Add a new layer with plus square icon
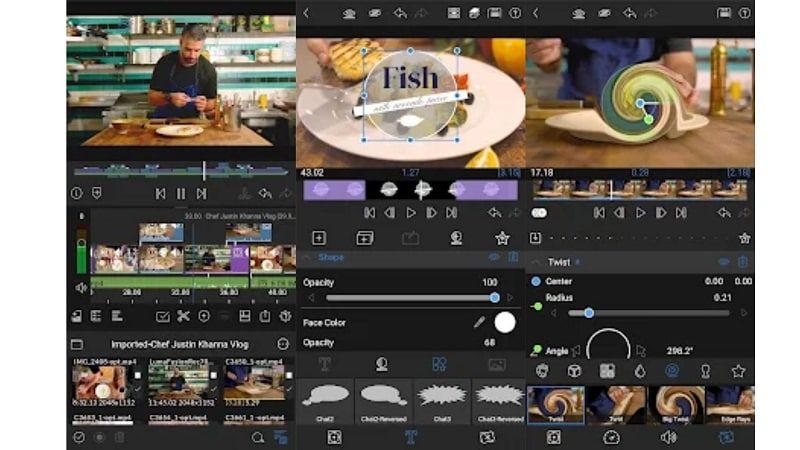This screenshot has width=800, height=450. tap(319, 238)
